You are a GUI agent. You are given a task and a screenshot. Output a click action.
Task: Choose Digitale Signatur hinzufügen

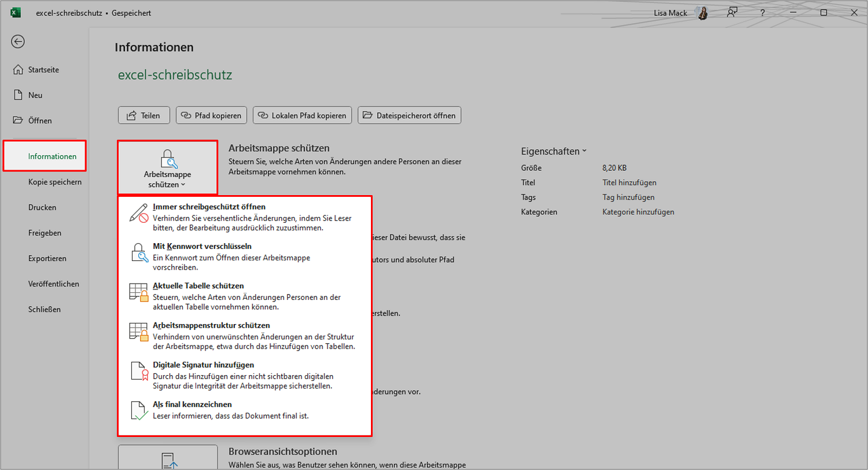pos(244,375)
